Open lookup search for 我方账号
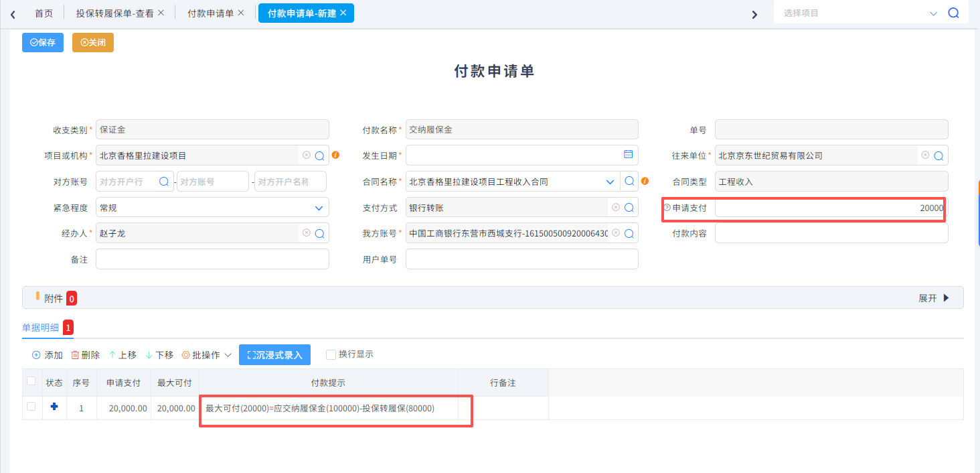This screenshot has width=980, height=473. click(x=629, y=233)
